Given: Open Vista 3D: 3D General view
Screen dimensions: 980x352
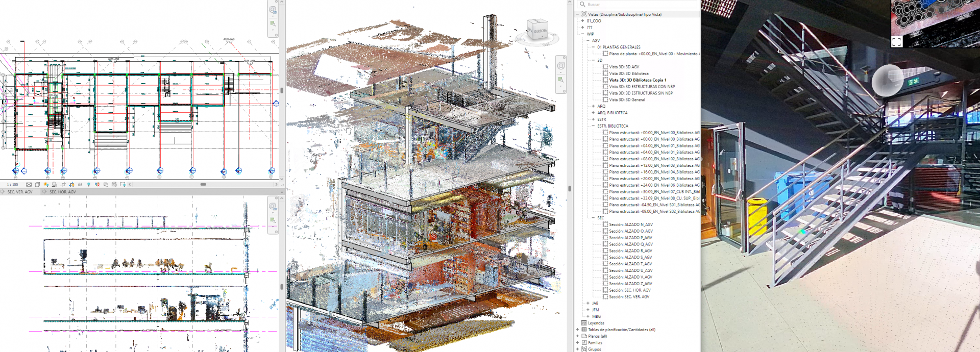Looking at the screenshot, I should 627,100.
